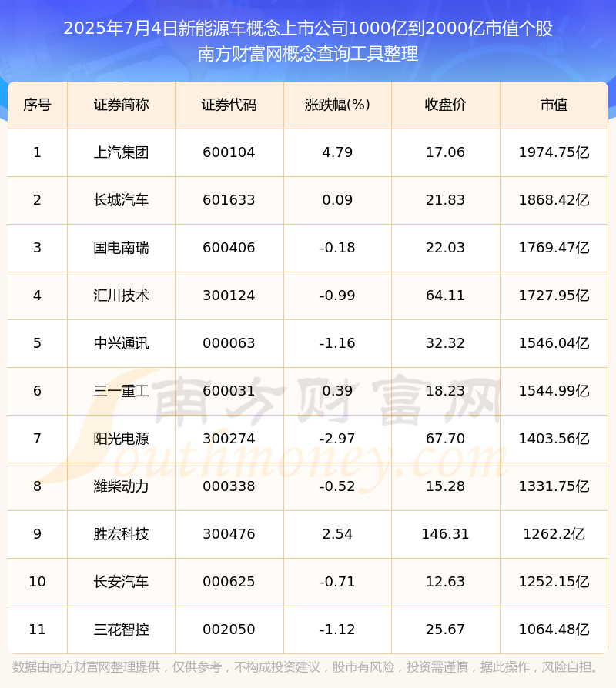Select the stock name 胜宏科技

(x=121, y=534)
